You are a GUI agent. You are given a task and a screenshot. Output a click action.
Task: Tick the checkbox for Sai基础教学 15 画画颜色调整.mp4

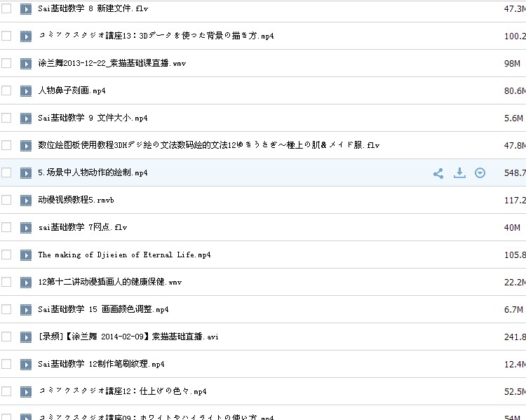click(6, 309)
